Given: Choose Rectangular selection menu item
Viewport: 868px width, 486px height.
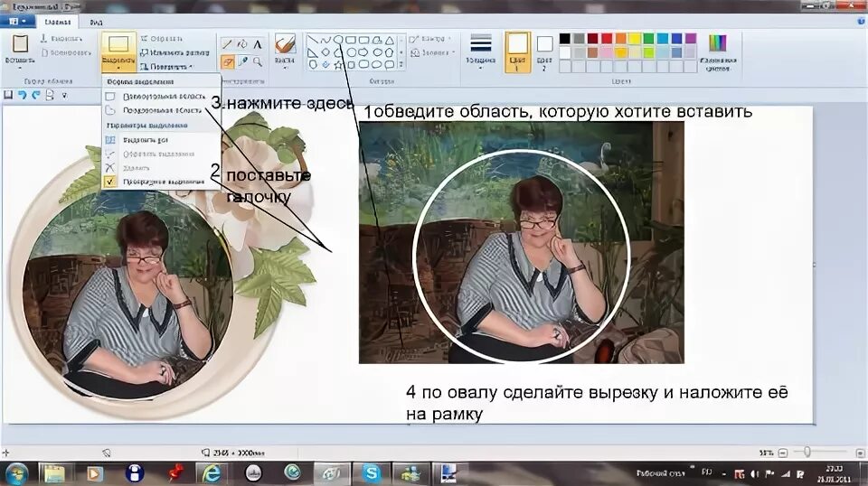Looking at the screenshot, I should click(x=162, y=96).
